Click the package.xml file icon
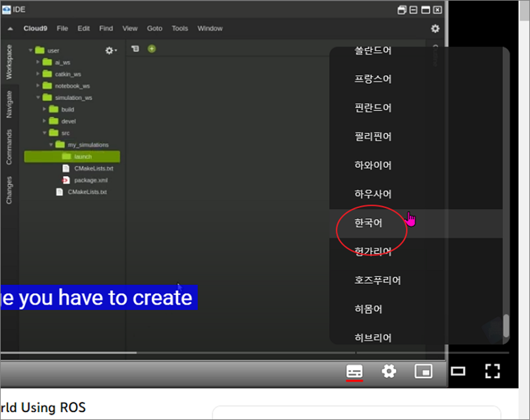 click(66, 180)
